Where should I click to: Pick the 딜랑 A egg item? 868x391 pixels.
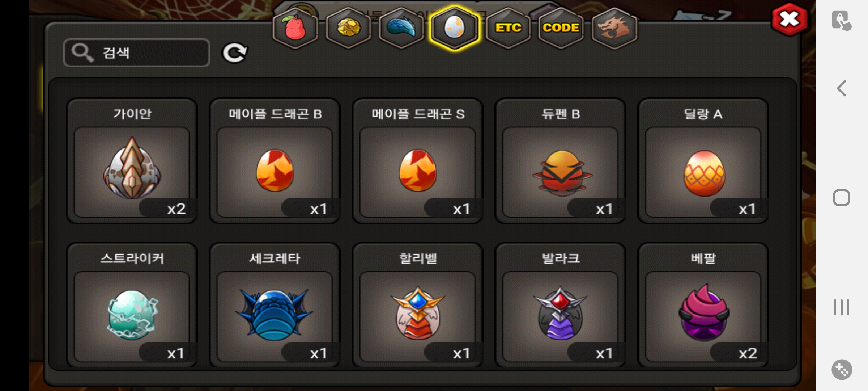(703, 161)
